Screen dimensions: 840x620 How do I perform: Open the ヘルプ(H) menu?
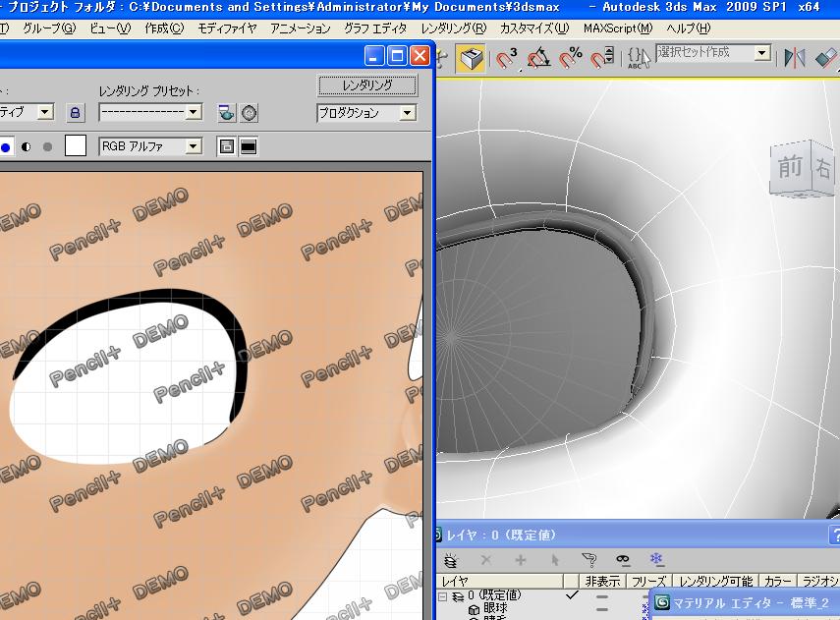(x=689, y=28)
